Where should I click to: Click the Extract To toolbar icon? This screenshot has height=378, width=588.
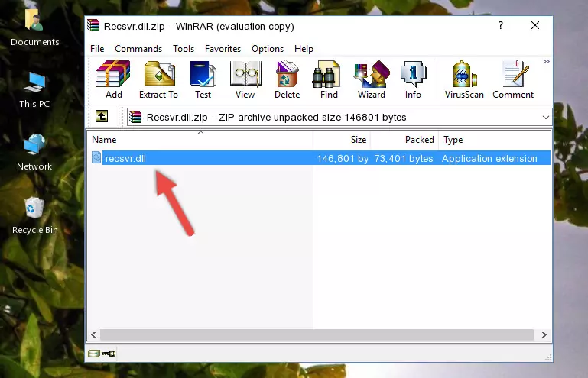click(x=158, y=79)
